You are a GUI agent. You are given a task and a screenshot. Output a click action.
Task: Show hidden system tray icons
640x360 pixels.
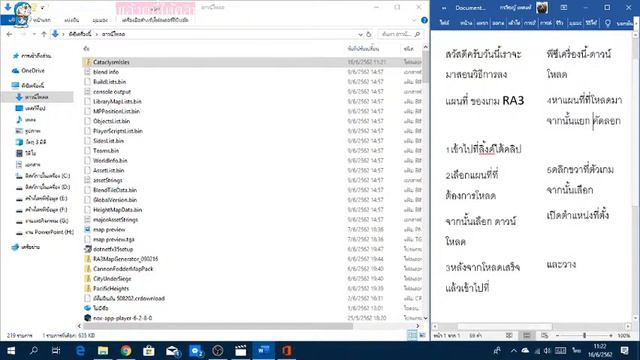click(x=513, y=351)
